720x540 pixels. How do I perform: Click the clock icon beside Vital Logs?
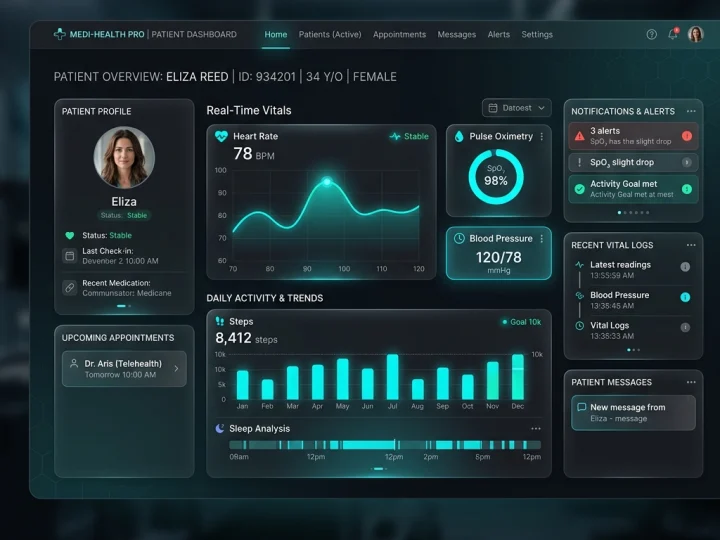[x=579, y=326]
